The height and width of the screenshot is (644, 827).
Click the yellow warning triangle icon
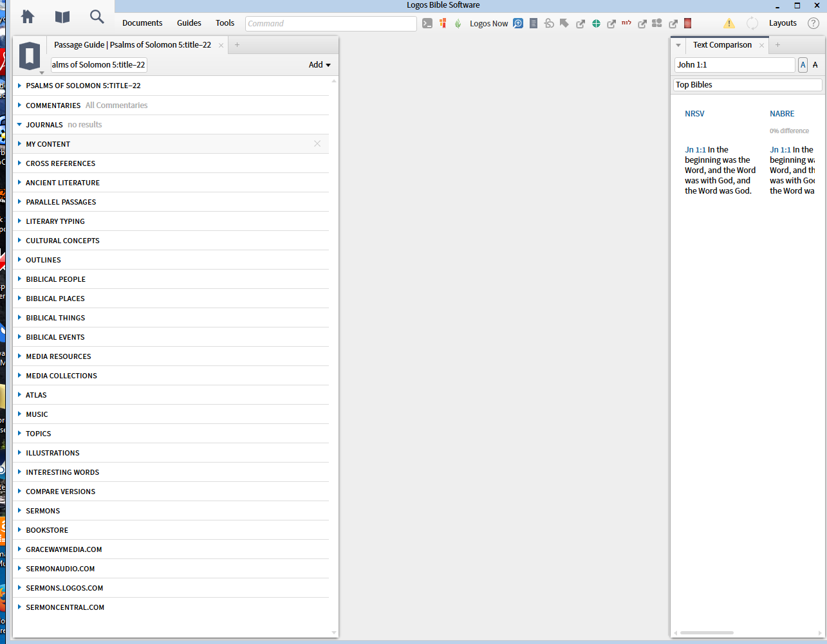[x=729, y=23]
